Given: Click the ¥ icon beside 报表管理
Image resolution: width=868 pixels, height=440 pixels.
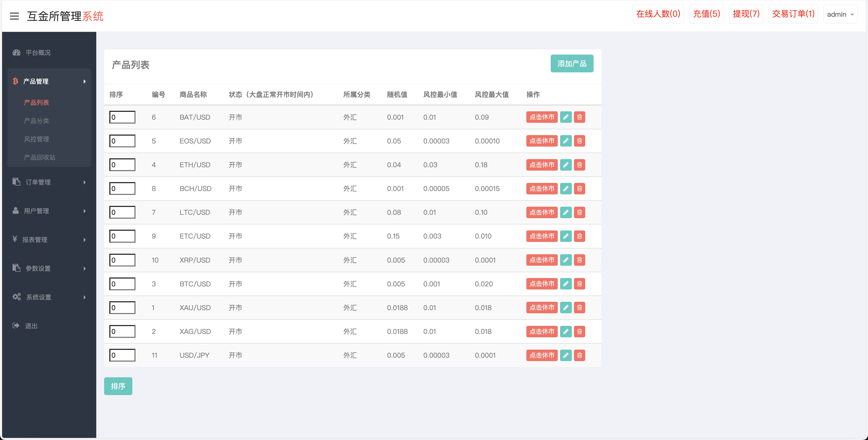Looking at the screenshot, I should pos(15,239).
